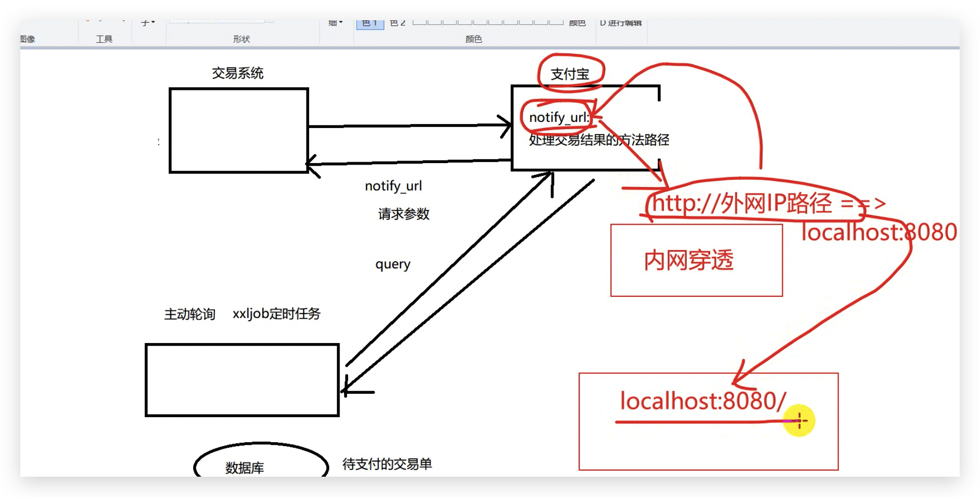Click the 主动轮询 text
Screen dimensions: 980x497
[x=190, y=314]
